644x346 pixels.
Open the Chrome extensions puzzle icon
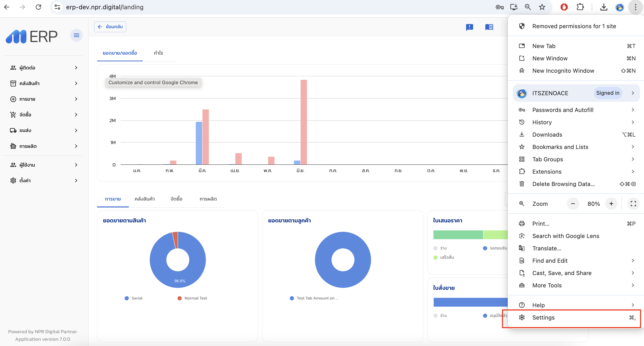580,7
